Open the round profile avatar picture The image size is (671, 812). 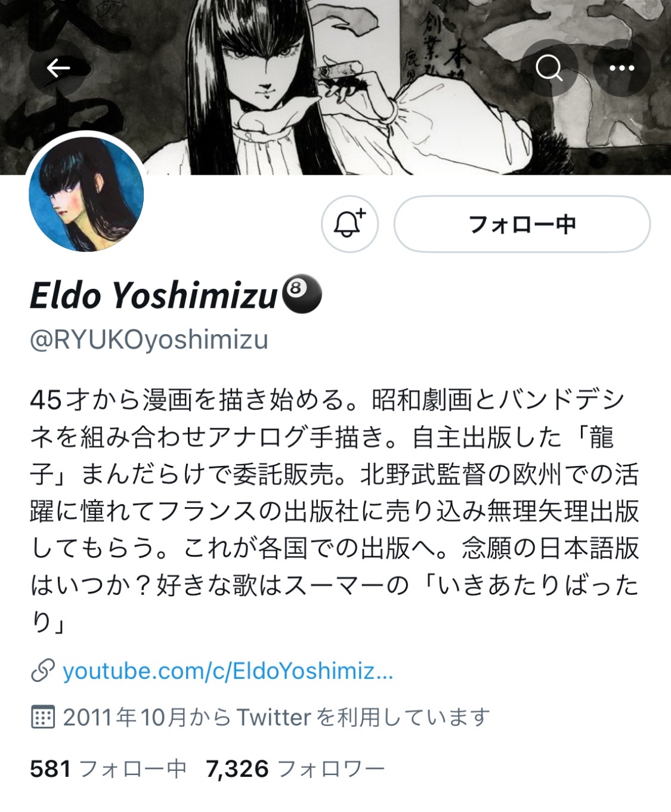(x=86, y=193)
